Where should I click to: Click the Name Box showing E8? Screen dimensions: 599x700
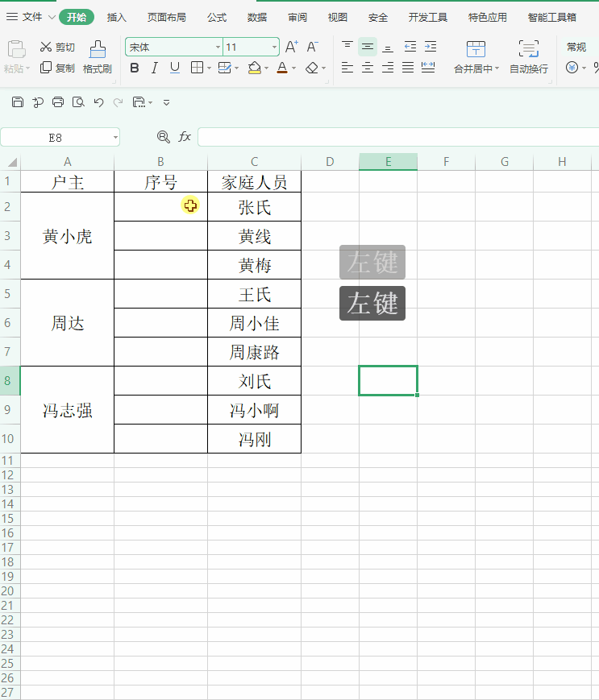click(56, 137)
